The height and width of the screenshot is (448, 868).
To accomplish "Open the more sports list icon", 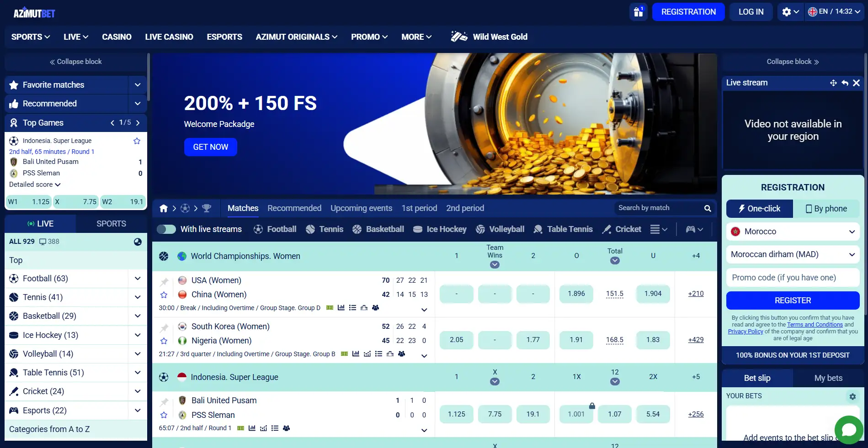I will pyautogui.click(x=659, y=229).
